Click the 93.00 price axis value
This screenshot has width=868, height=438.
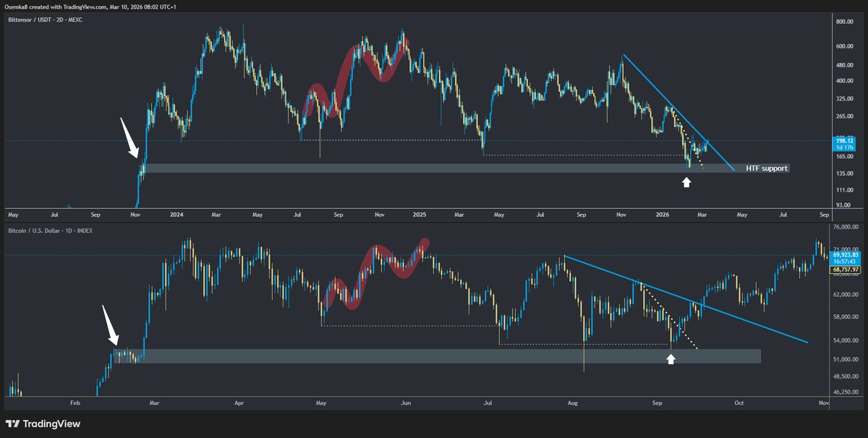(845, 205)
